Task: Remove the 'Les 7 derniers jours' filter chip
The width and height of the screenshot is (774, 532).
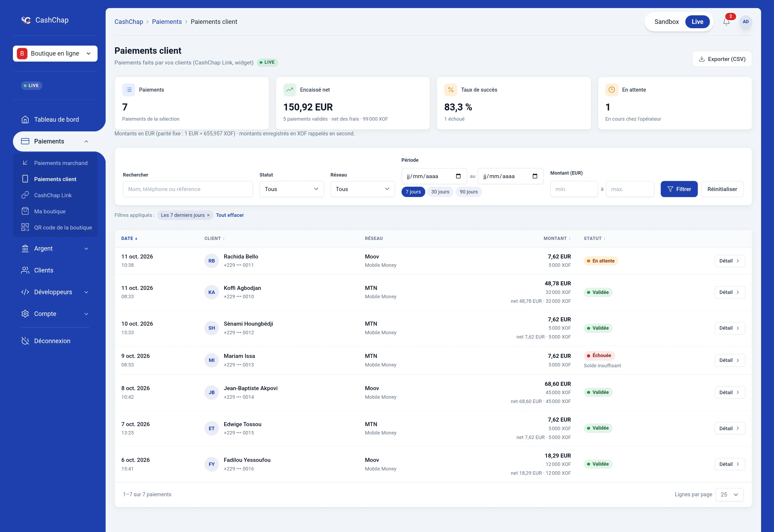Action: (x=208, y=215)
